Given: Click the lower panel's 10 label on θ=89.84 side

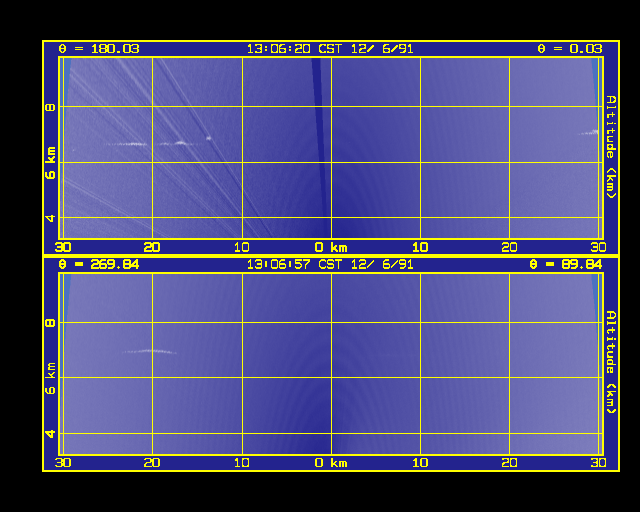Looking at the screenshot, I should [x=420, y=463].
